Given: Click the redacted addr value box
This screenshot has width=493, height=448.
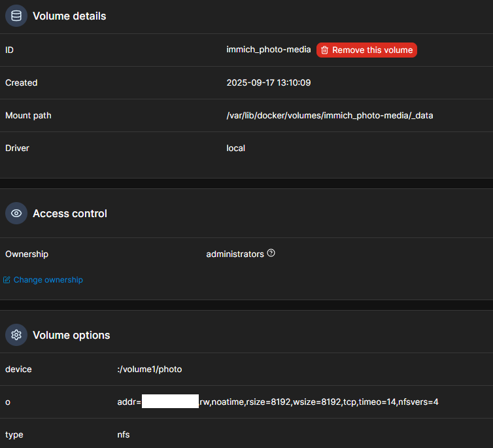Looking at the screenshot, I should click(170, 402).
